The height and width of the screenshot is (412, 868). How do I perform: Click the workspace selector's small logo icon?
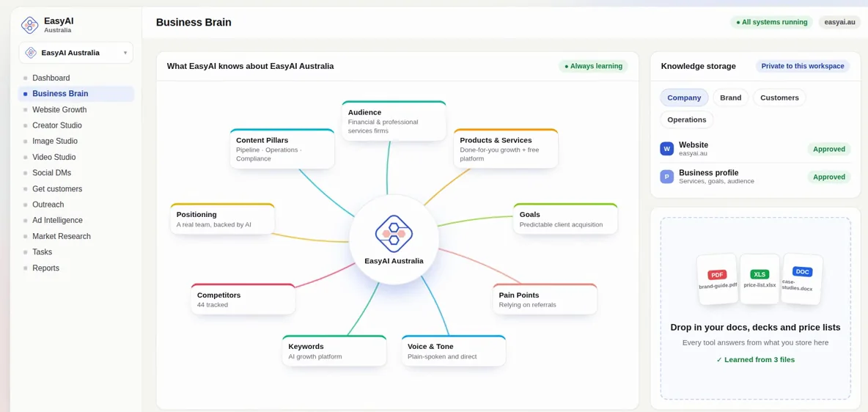point(31,53)
